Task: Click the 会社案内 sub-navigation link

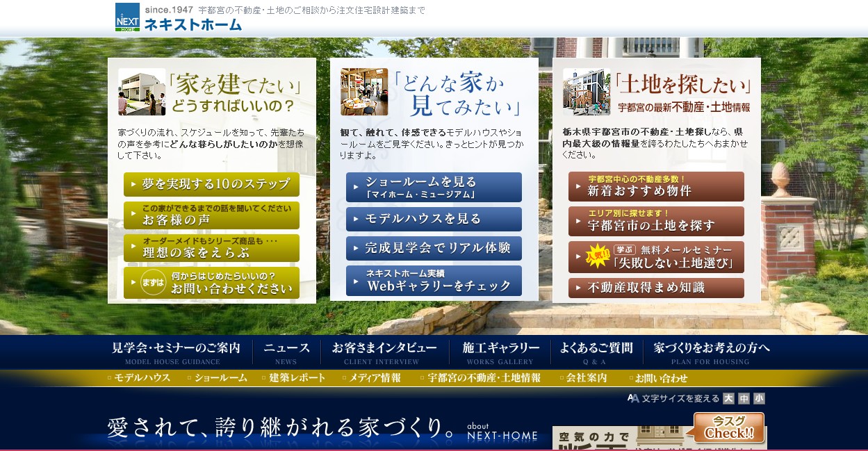Action: pos(586,378)
